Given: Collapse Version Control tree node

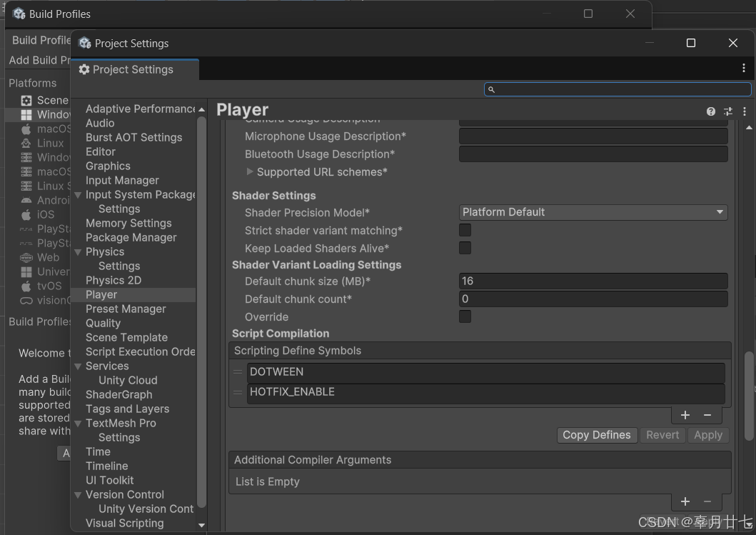Looking at the screenshot, I should click(78, 495).
